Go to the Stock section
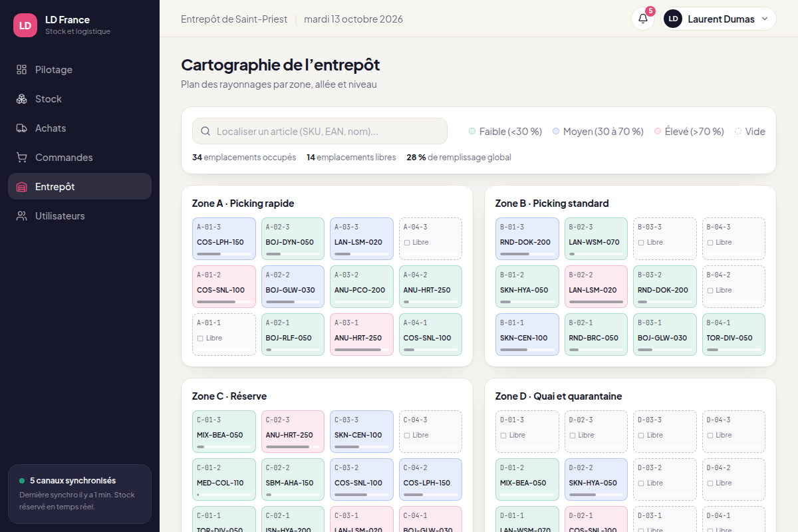 pos(80,99)
